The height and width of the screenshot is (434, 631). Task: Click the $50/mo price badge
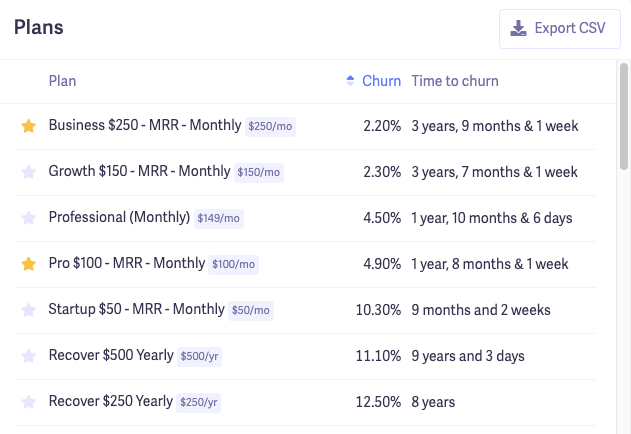(251, 311)
